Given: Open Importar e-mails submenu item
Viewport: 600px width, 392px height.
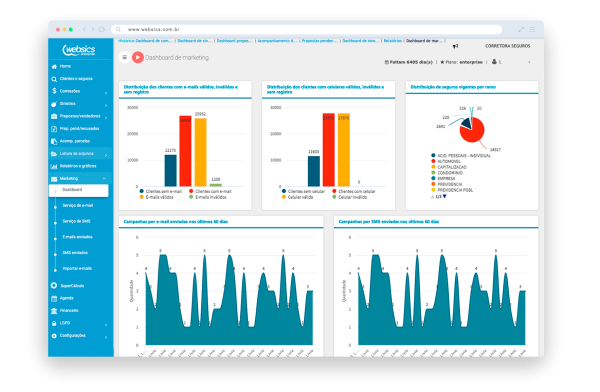Looking at the screenshot, I should pyautogui.click(x=77, y=268).
